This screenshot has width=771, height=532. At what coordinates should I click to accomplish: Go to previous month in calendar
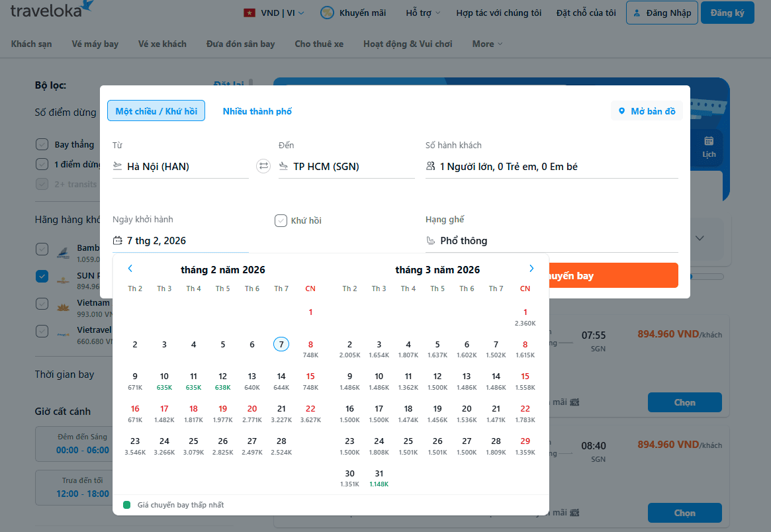(x=130, y=269)
